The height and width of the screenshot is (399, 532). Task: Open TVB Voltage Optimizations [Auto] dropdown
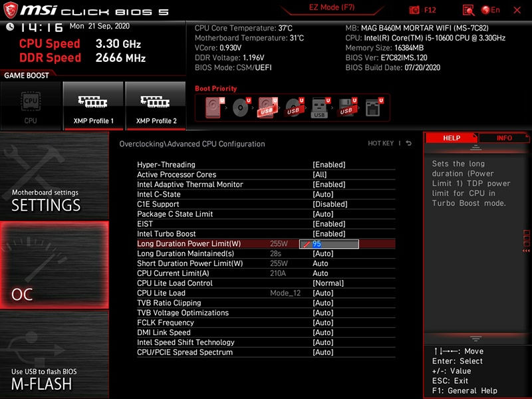323,313
